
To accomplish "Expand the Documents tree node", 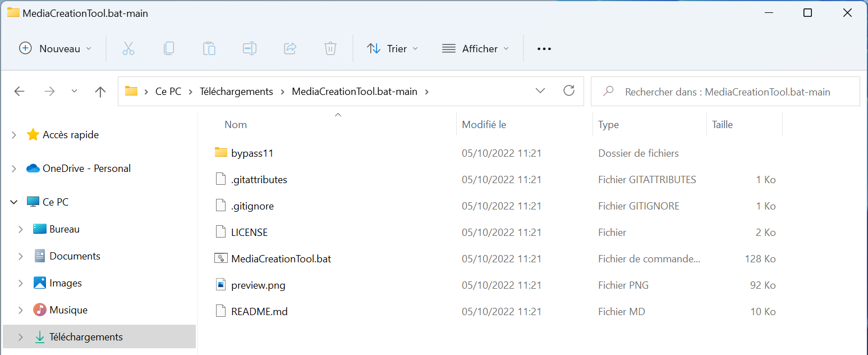I will 21,256.
